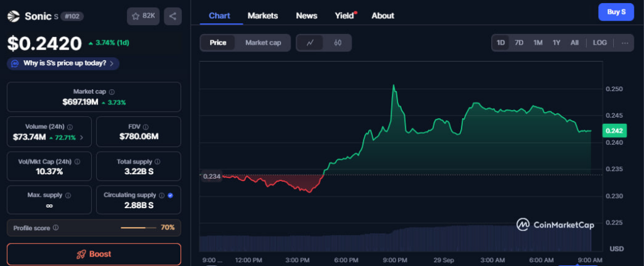Switch to candlestick chart icon
The height and width of the screenshot is (266, 644).
pos(338,43)
